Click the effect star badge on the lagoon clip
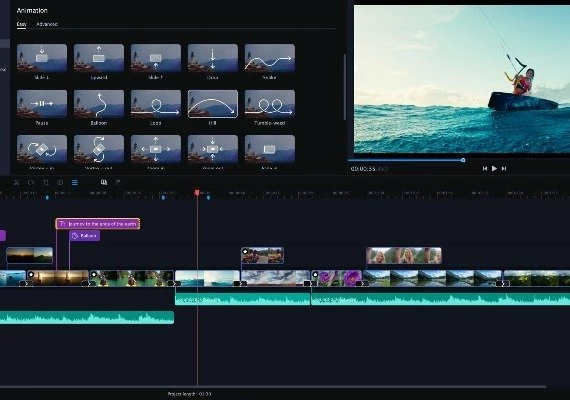 (x=94, y=274)
